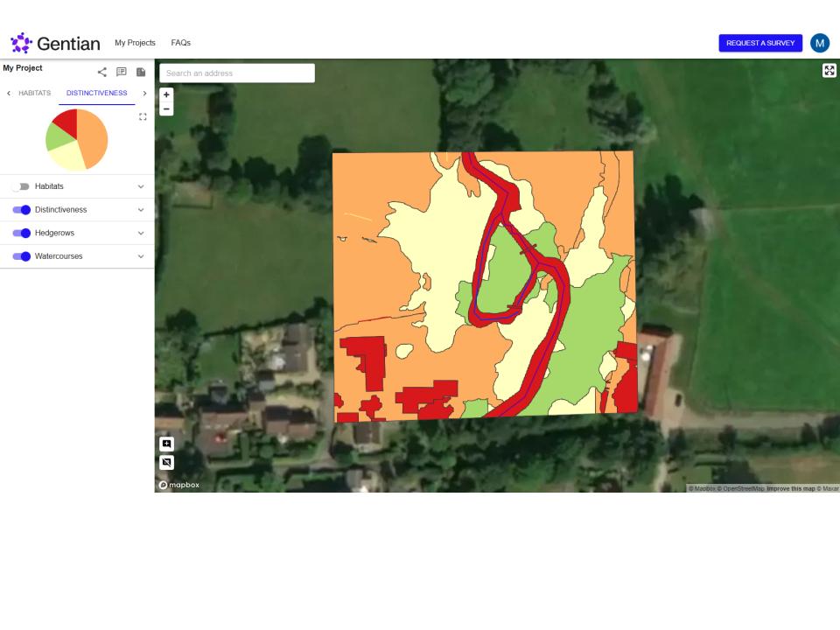Open the project notes panel icon
Image resolution: width=840 pixels, height=630 pixels.
tap(122, 73)
